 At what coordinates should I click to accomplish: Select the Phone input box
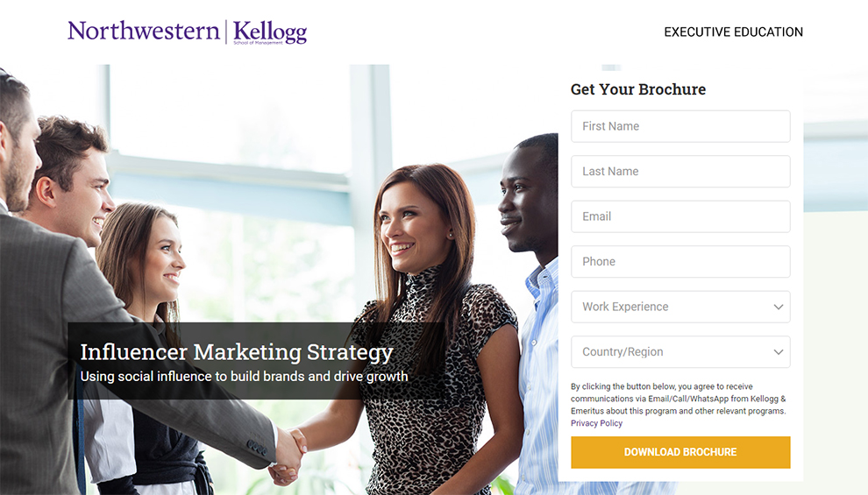point(680,262)
